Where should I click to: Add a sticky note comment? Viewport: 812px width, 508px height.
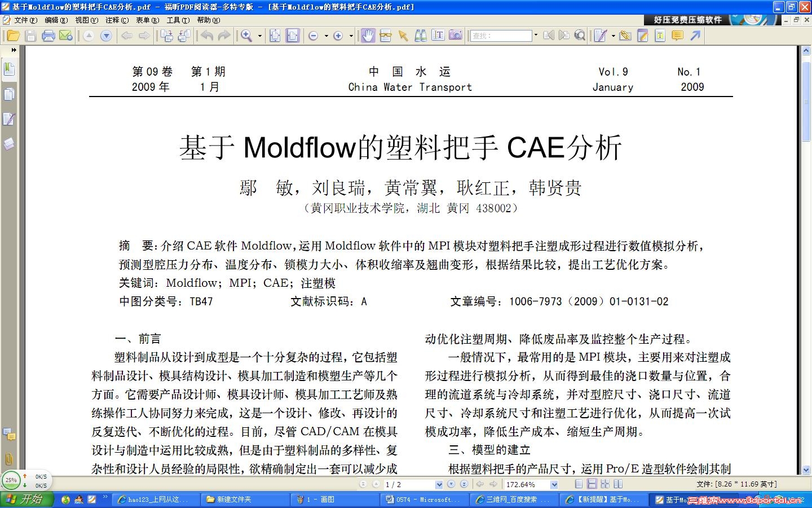coord(677,36)
